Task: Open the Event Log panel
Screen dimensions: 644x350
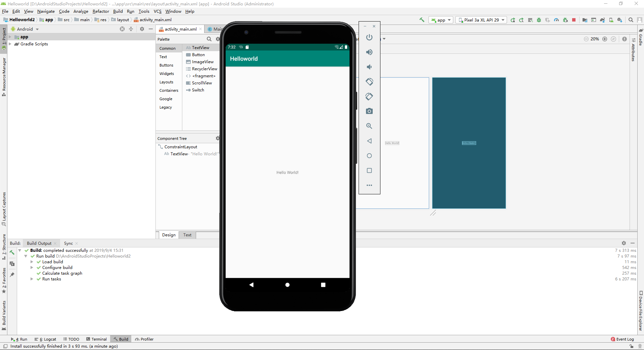Action: click(622, 339)
